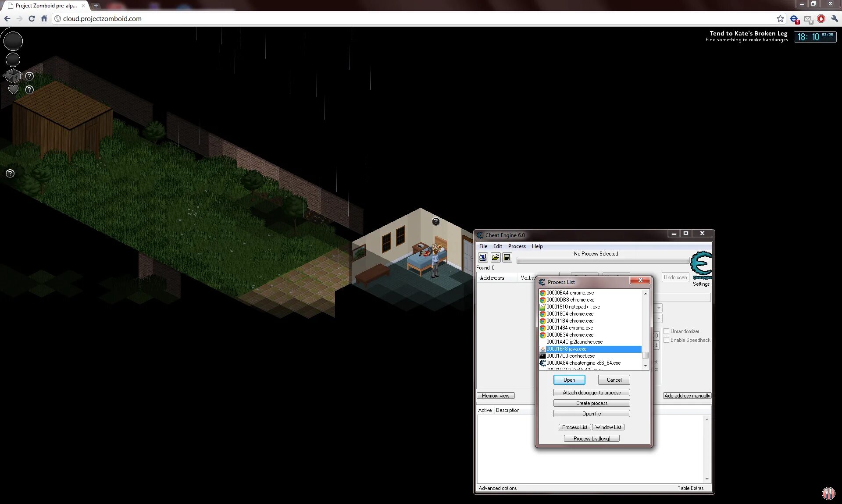842x504 pixels.
Task: Click the folder open icon in Cheat Engine
Action: click(495, 257)
